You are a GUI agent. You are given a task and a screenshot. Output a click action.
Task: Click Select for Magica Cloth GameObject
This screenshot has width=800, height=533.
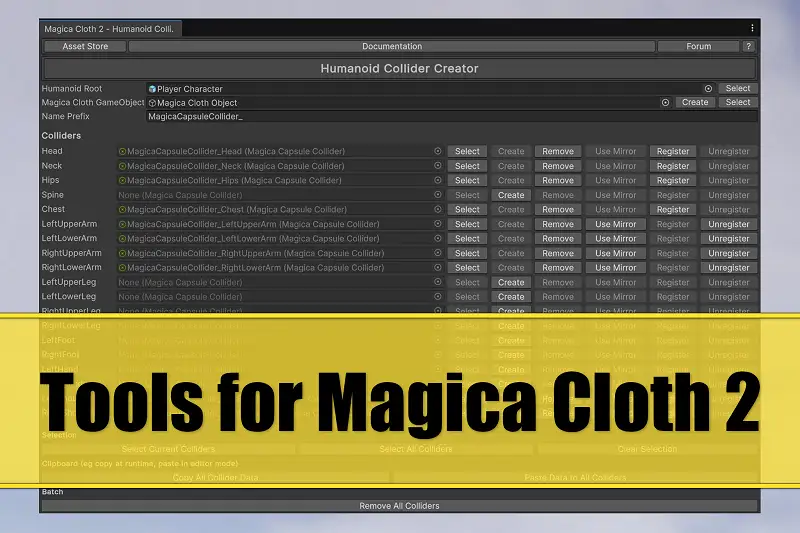(738, 102)
